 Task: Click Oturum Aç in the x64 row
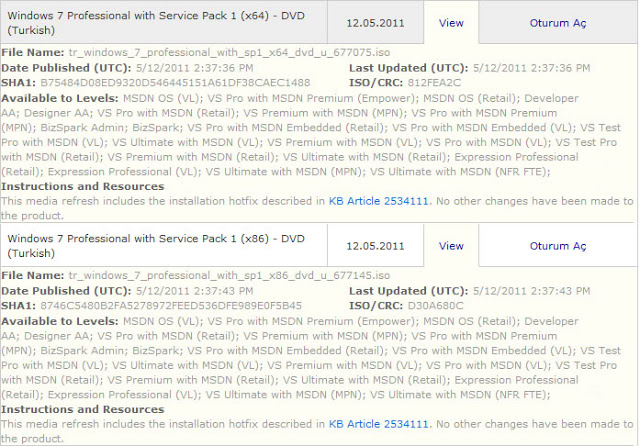point(557,21)
